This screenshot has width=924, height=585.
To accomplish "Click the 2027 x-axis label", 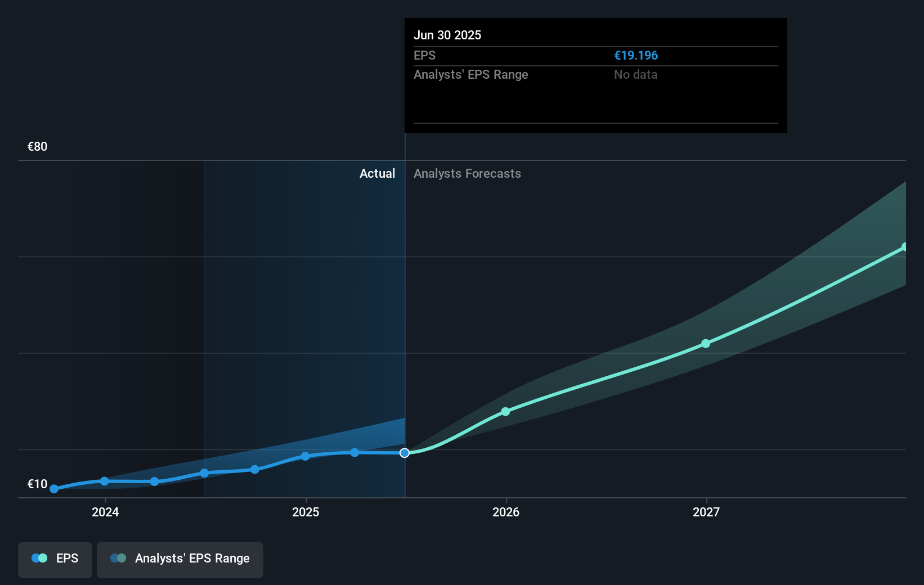I will point(706,512).
